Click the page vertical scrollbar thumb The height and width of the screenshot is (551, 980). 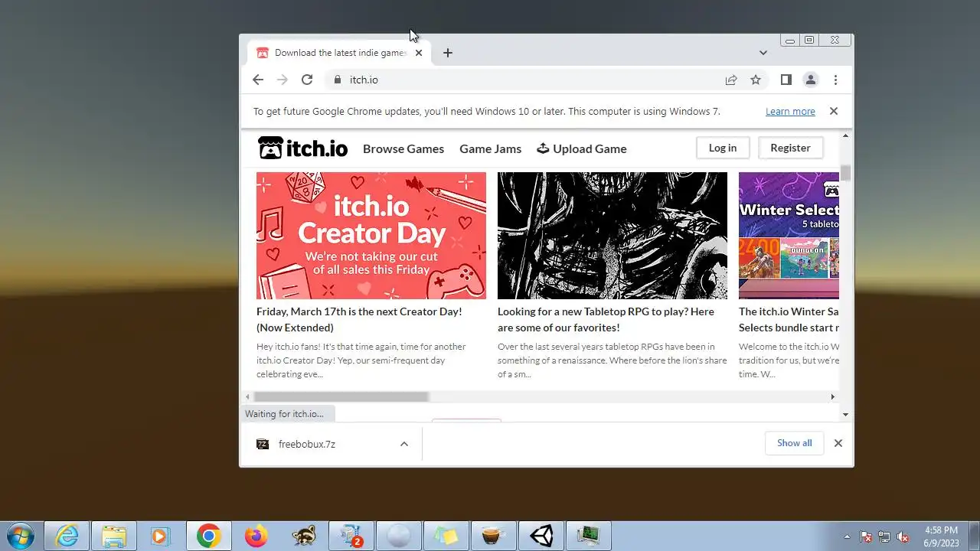point(845,173)
